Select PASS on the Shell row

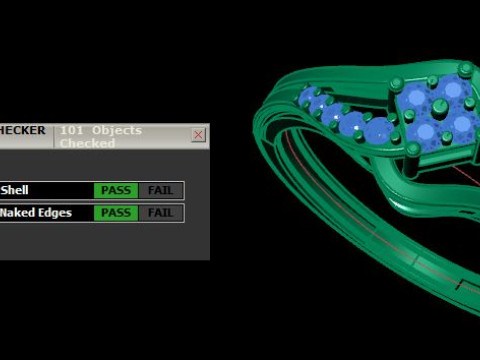click(x=116, y=190)
